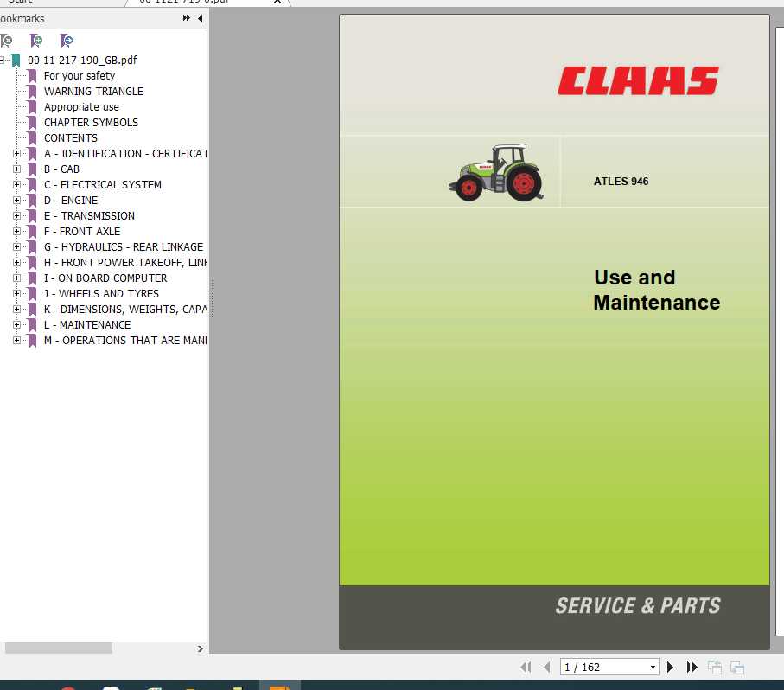Go to previous page with the back arrow
The width and height of the screenshot is (784, 690).
point(546,667)
